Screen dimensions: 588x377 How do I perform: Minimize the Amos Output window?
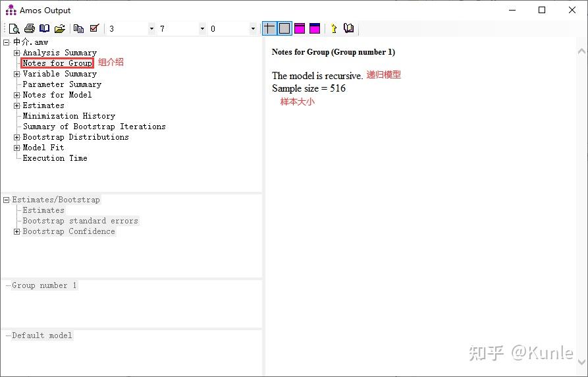(512, 10)
